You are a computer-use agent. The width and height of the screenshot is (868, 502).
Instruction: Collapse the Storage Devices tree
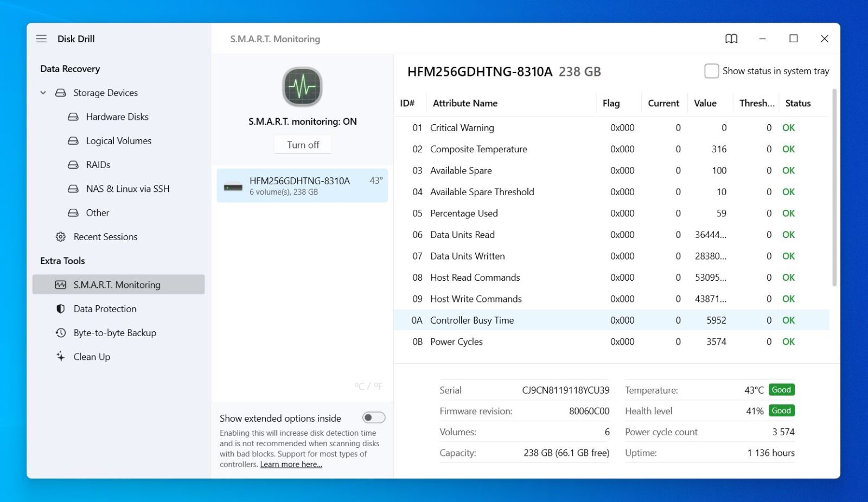pyautogui.click(x=43, y=93)
